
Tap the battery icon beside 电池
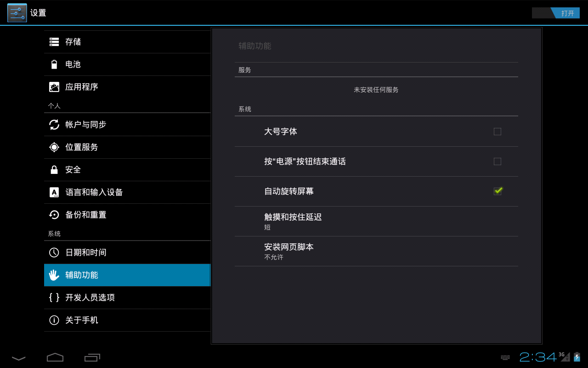click(x=54, y=64)
